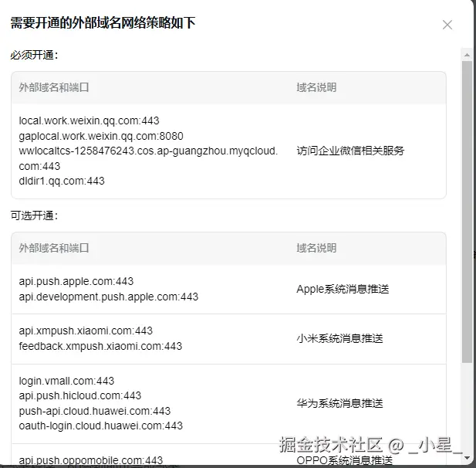The width and height of the screenshot is (476, 468).
Task: Click the vertical scrollbar thumb
Action: tap(467, 212)
